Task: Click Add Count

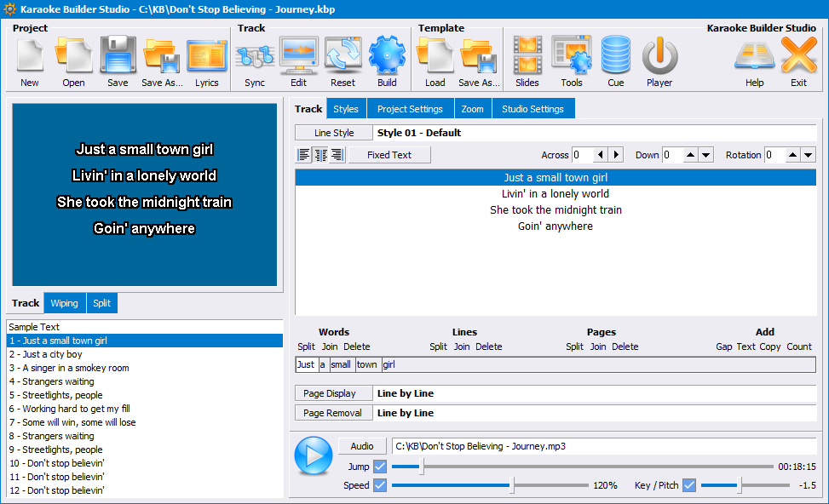Action: (x=799, y=346)
